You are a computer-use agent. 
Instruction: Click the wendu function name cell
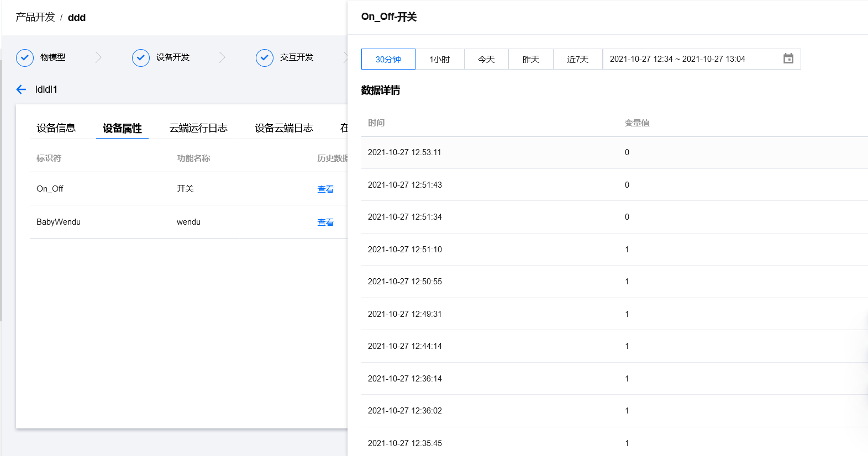(188, 222)
